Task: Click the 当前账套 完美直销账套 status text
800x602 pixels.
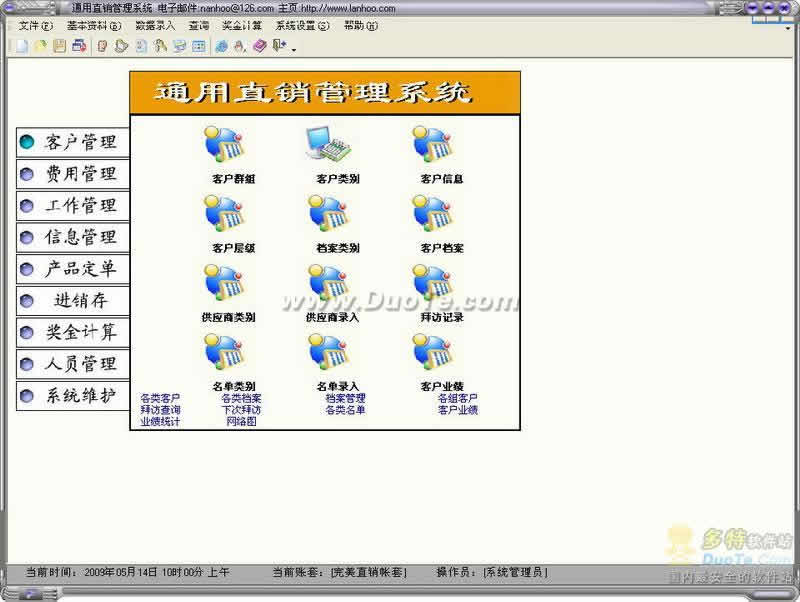Action: [x=339, y=572]
